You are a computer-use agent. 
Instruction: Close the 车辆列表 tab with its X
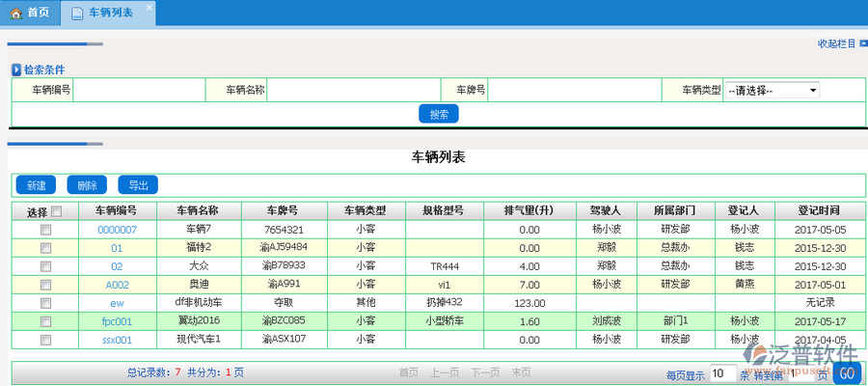pyautogui.click(x=148, y=8)
